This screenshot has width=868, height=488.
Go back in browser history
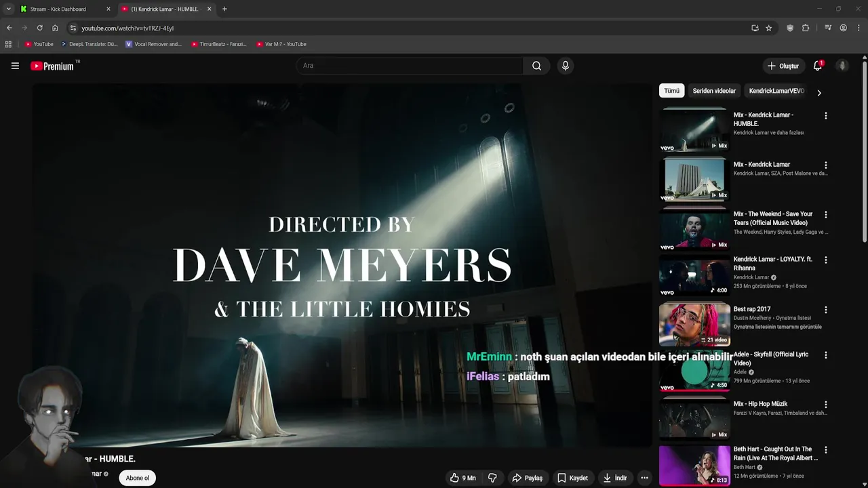(9, 28)
